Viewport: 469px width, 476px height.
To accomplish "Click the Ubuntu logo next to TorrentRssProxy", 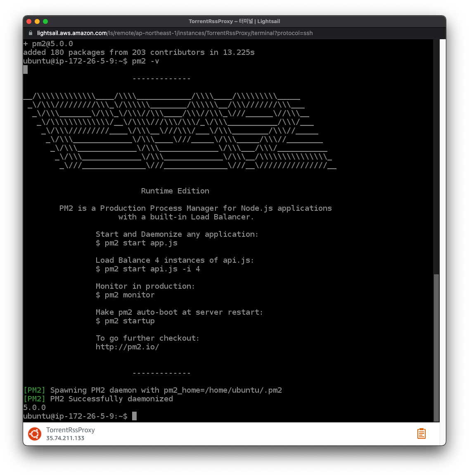I will 35,434.
